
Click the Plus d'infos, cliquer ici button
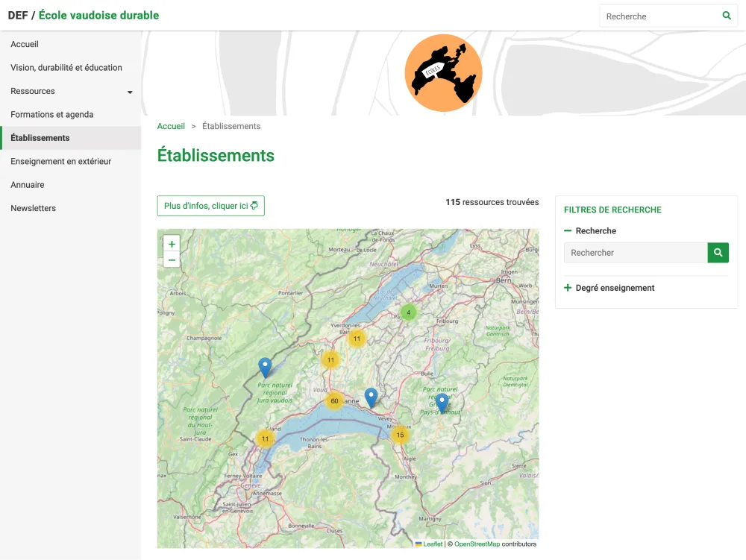pos(210,206)
